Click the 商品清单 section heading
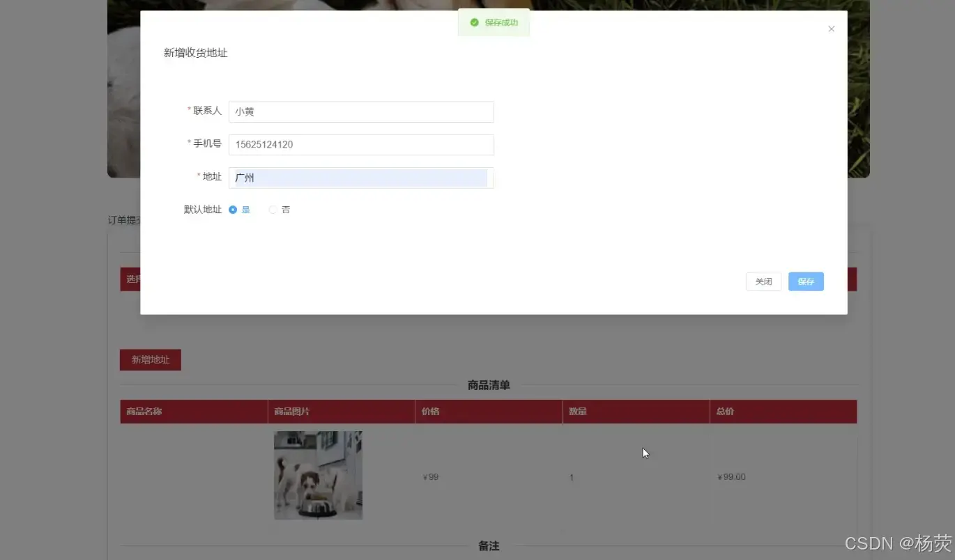 [x=489, y=385]
